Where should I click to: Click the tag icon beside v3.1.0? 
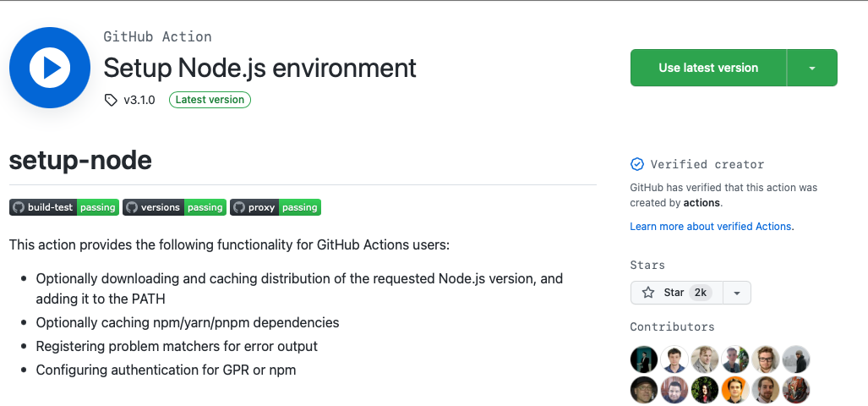[x=111, y=101]
